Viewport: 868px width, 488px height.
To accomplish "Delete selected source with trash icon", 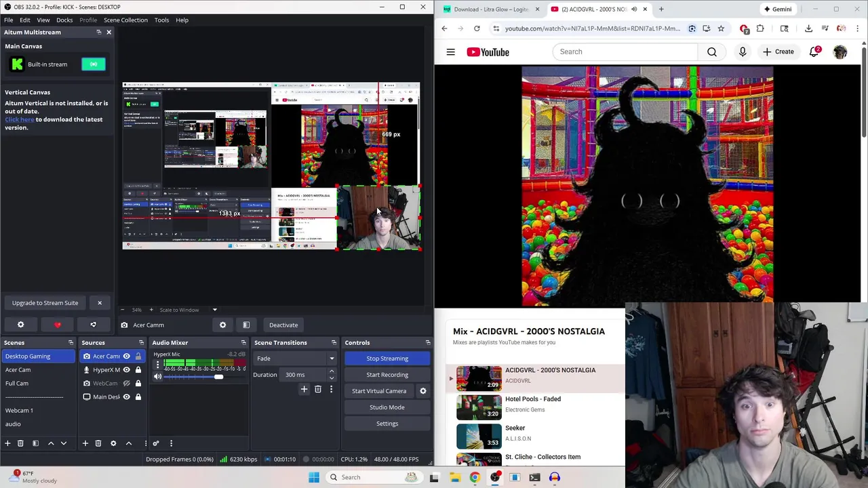I will [x=98, y=443].
